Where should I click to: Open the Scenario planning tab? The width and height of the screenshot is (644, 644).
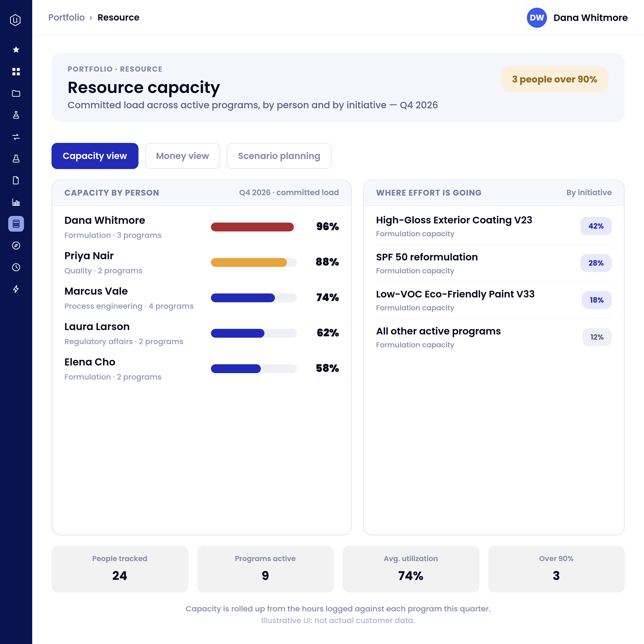tap(279, 156)
